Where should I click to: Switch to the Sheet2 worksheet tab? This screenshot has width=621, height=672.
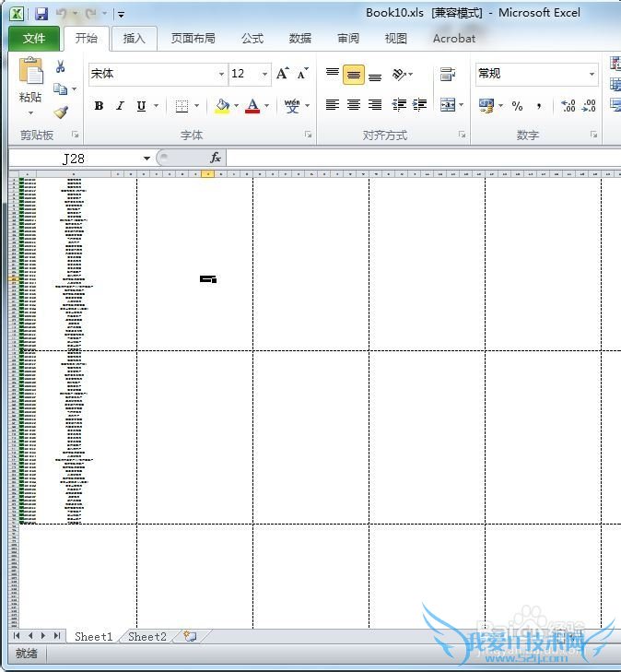click(x=146, y=636)
